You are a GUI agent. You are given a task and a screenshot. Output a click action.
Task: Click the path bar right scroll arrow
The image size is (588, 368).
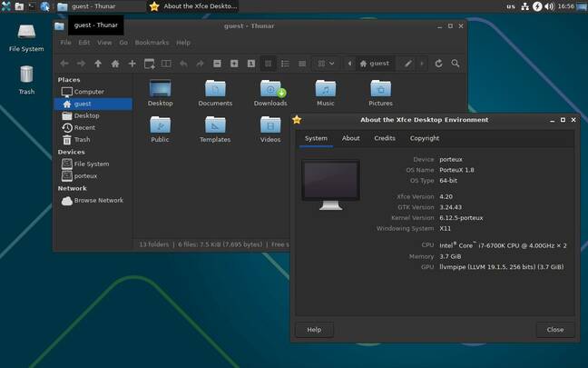[x=422, y=64]
